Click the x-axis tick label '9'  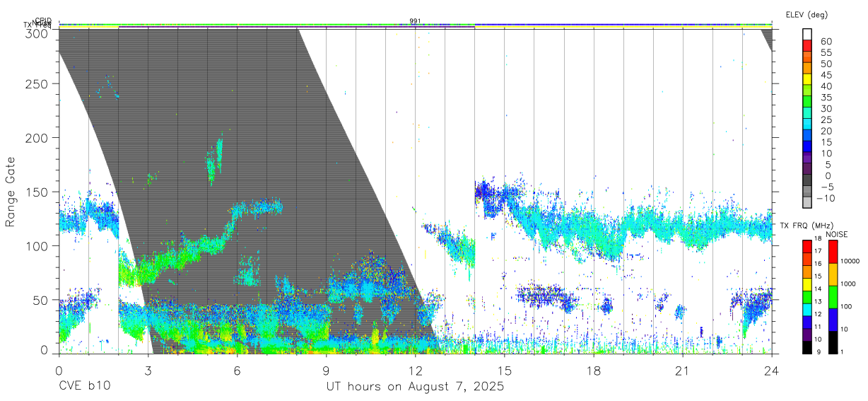pos(326,370)
